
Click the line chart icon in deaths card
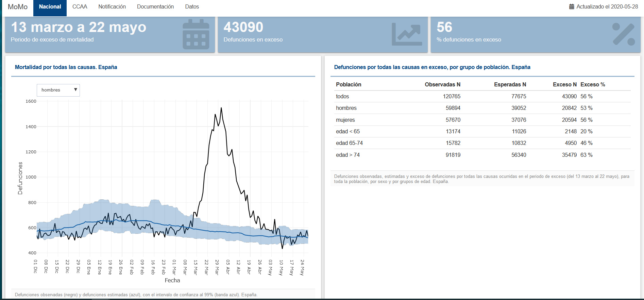tap(407, 34)
